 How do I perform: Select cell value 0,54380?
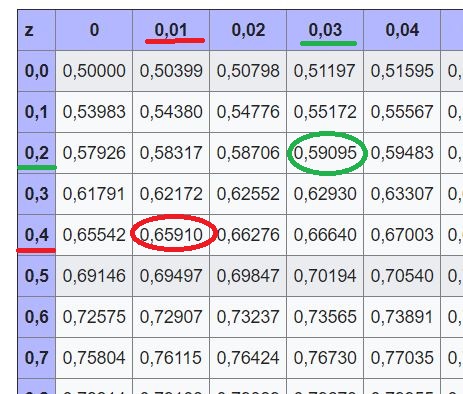(x=171, y=112)
